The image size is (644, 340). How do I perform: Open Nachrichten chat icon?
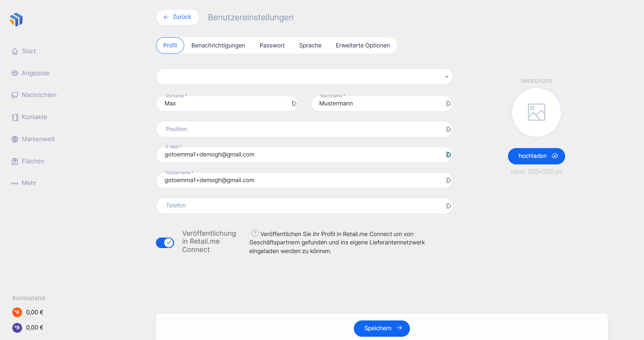click(x=15, y=95)
